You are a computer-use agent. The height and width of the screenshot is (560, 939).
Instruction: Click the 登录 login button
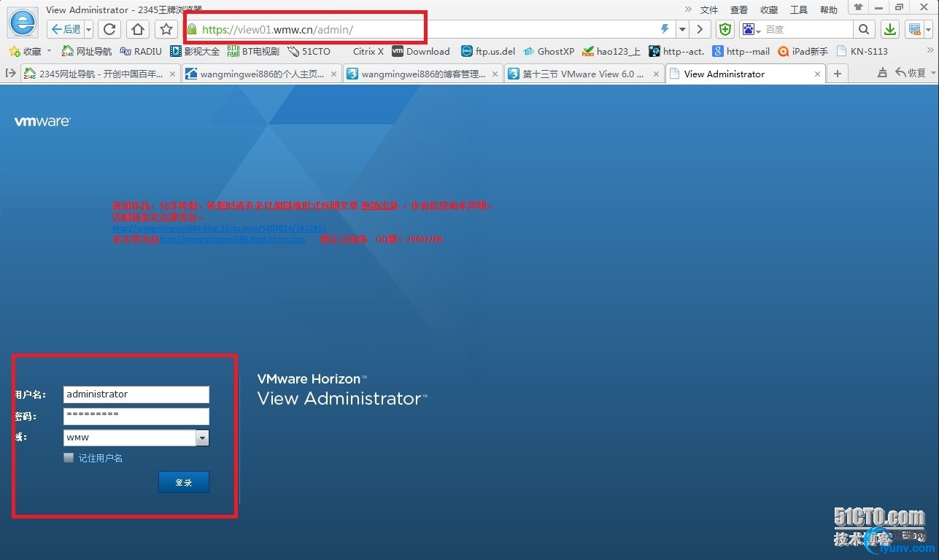click(x=184, y=482)
